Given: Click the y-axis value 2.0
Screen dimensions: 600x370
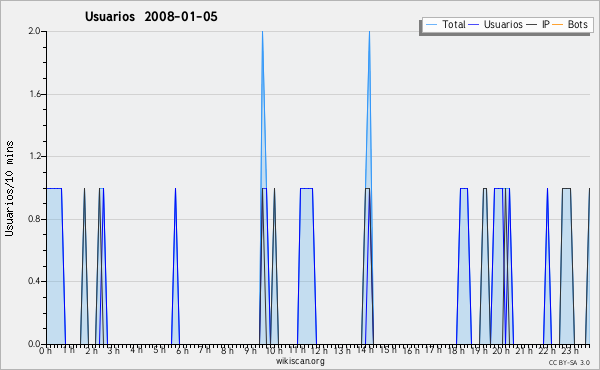Looking at the screenshot, I should tap(35, 31).
